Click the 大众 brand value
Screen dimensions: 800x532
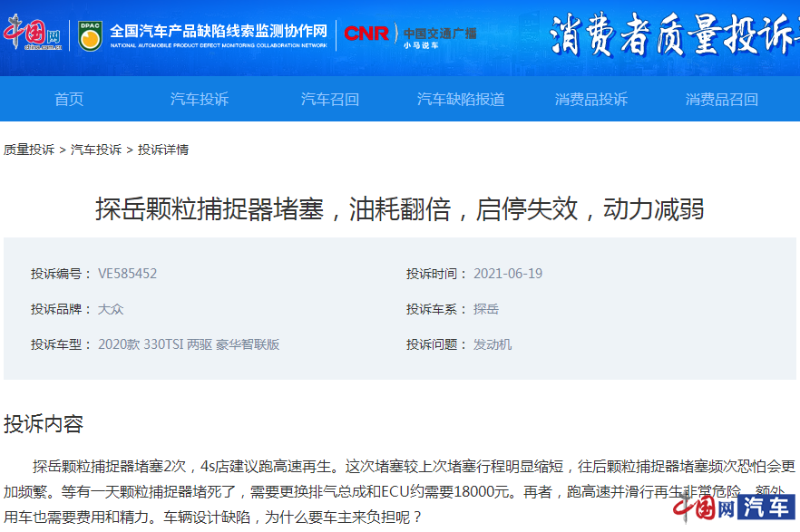(x=111, y=309)
